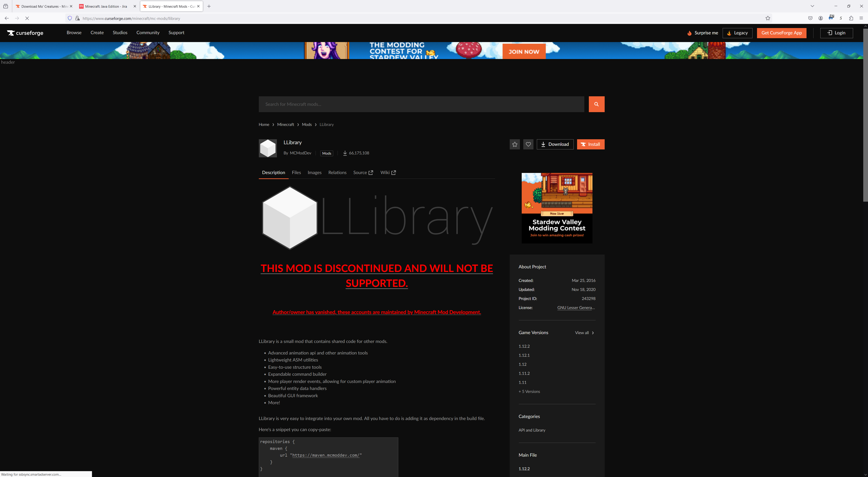Click the CurseForge logo
Screen dimensions: 868x477
25,33
